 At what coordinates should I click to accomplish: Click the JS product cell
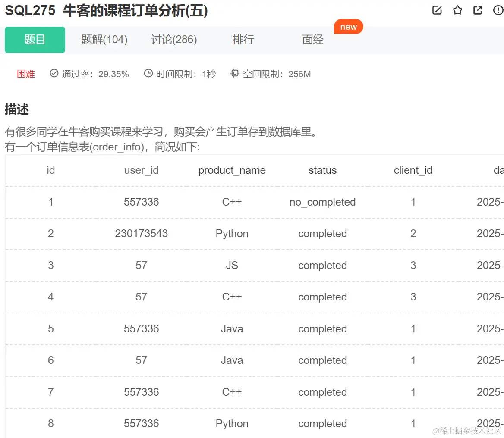(232, 265)
